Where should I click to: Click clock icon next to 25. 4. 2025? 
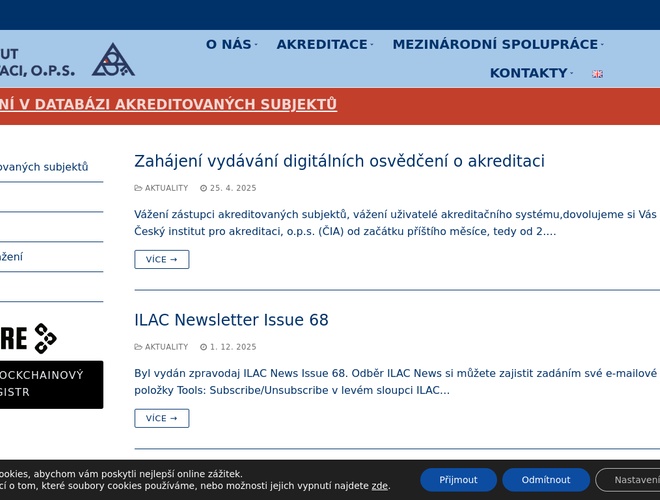pos(203,188)
